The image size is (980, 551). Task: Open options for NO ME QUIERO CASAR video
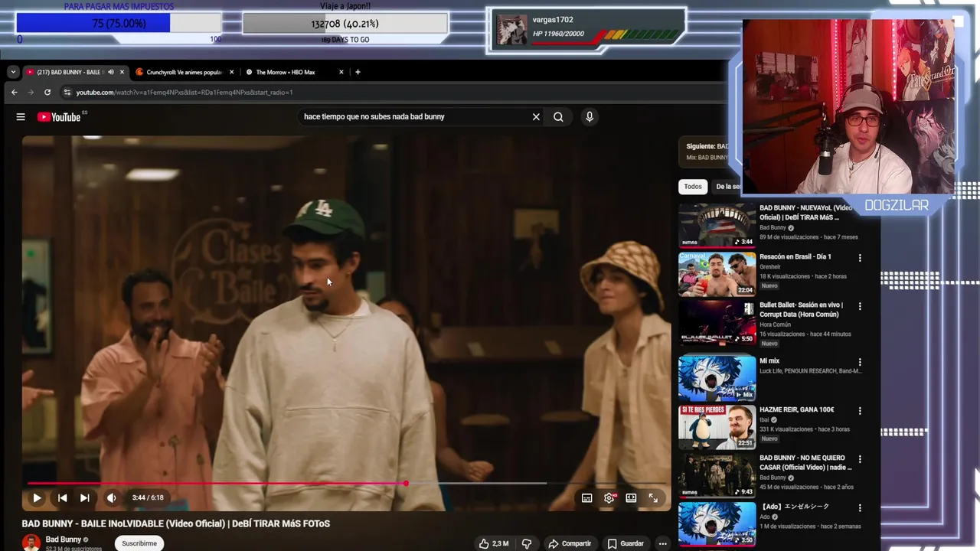pos(860,459)
